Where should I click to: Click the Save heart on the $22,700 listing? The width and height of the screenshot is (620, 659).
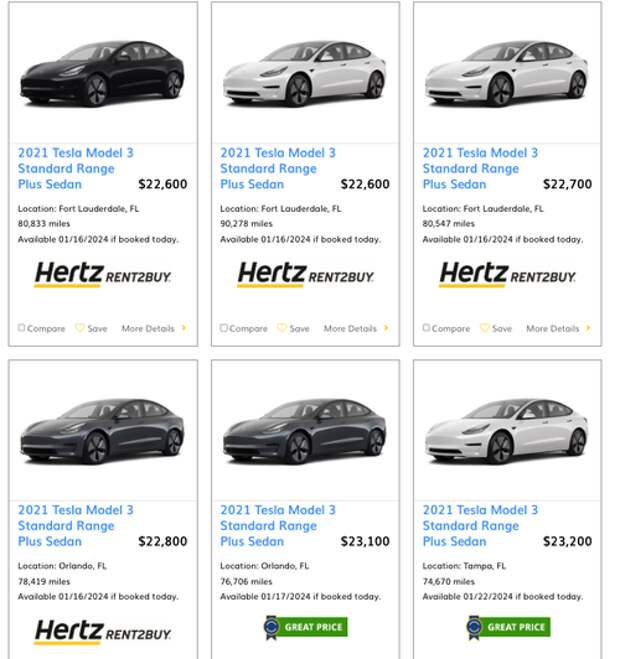click(485, 328)
